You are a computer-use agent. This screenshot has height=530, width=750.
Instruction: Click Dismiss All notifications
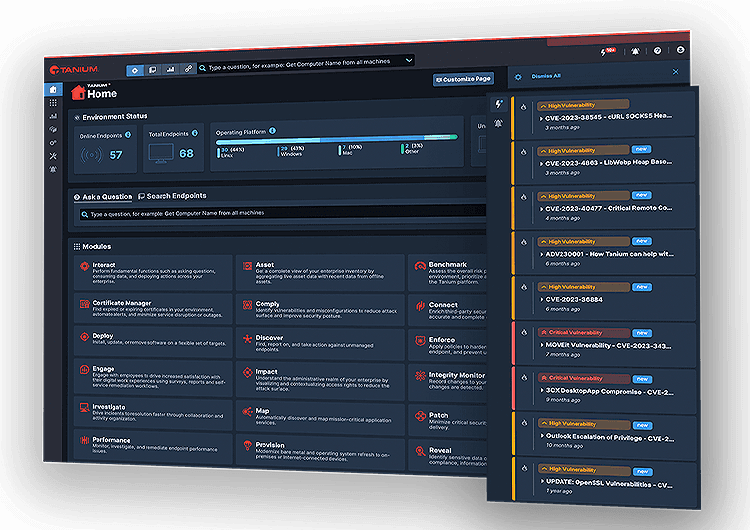tap(546, 76)
